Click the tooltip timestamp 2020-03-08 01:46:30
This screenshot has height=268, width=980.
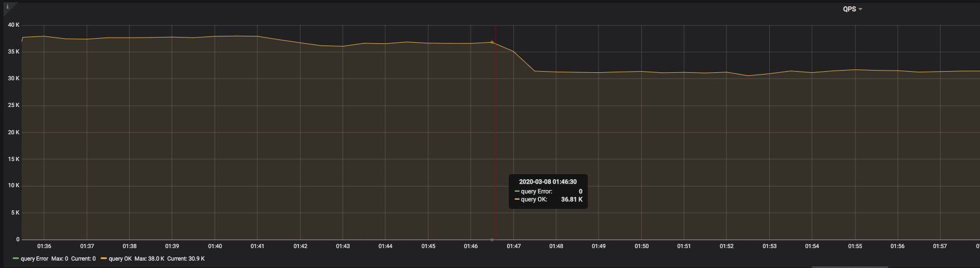tap(547, 182)
